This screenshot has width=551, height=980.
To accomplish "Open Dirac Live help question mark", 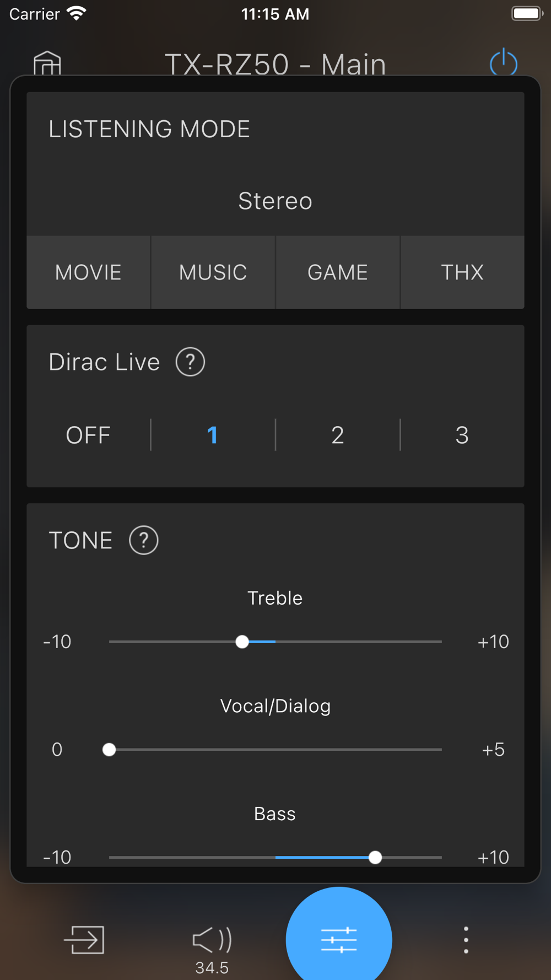I will (x=190, y=362).
